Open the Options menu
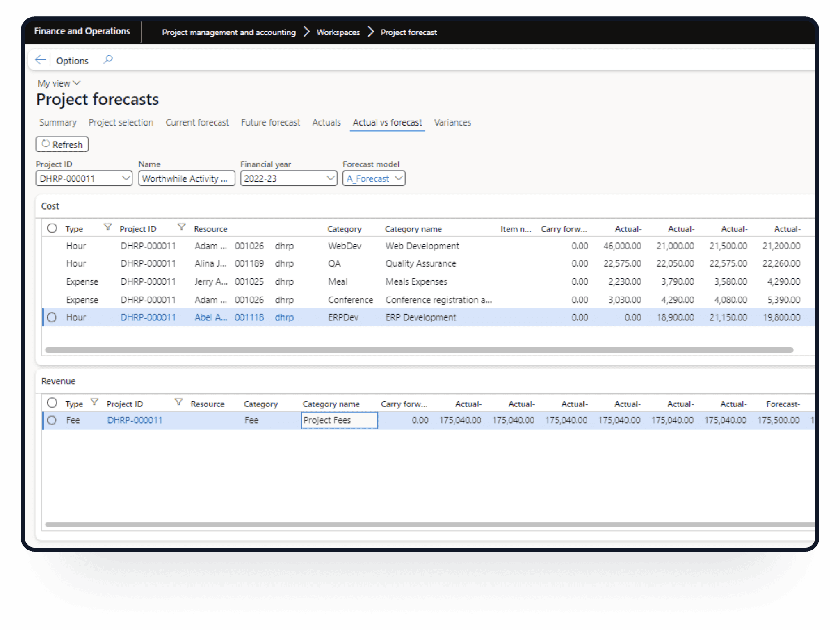This screenshot has height=630, width=840. (72, 61)
